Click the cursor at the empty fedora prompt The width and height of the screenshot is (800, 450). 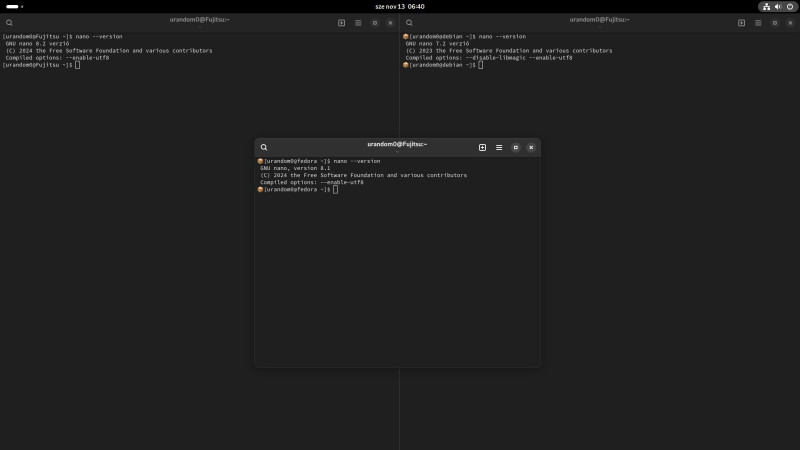(x=335, y=190)
